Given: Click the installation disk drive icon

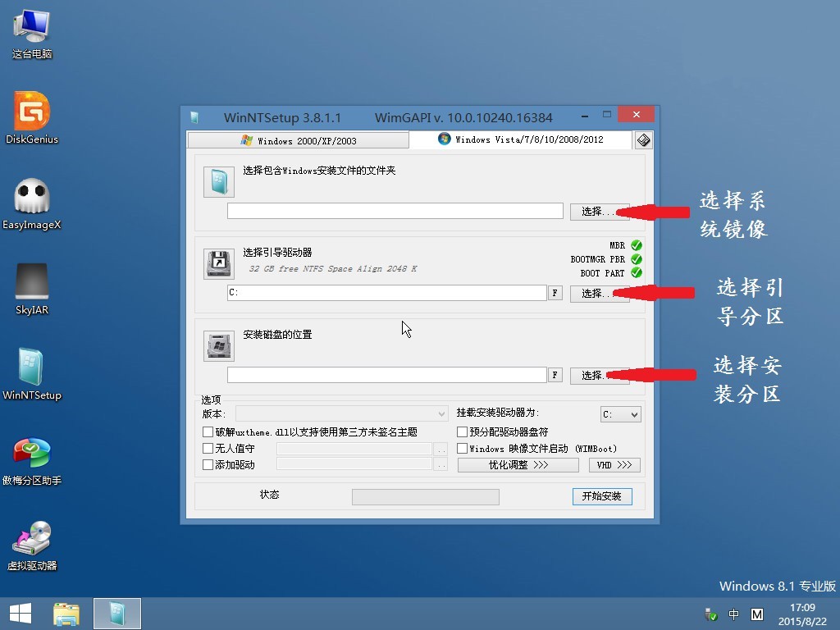Looking at the screenshot, I should 218,345.
